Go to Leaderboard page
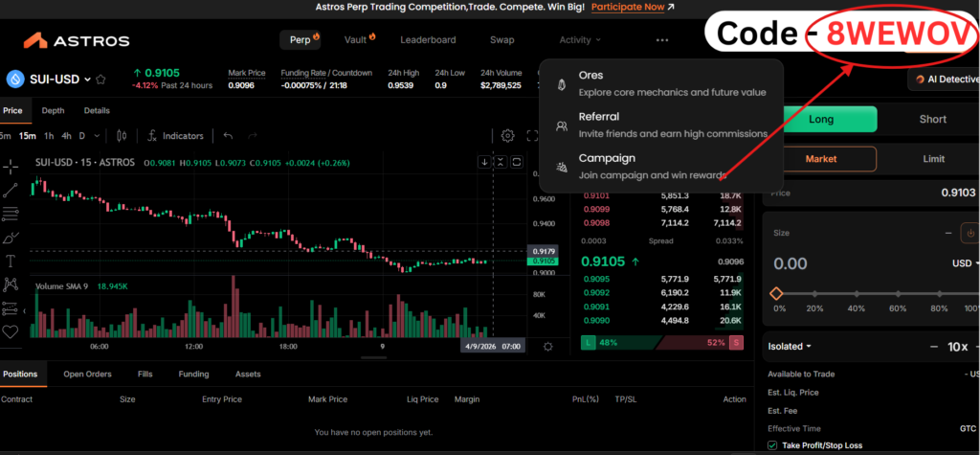 428,40
